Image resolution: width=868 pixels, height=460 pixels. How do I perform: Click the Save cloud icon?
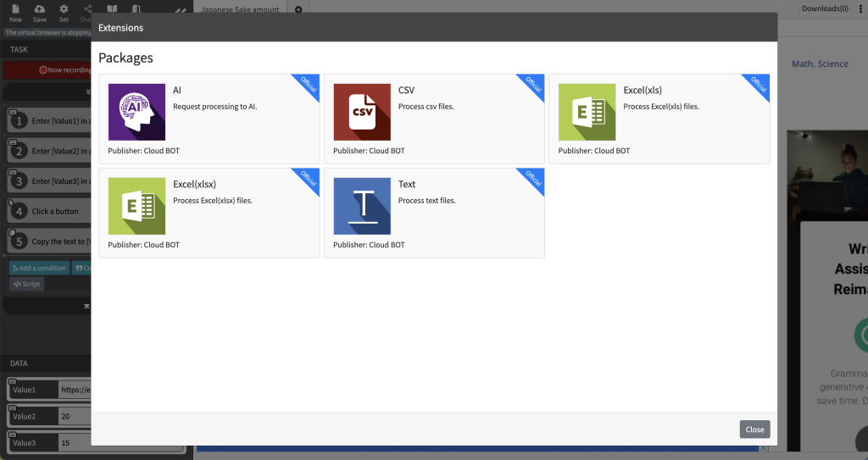tap(40, 8)
